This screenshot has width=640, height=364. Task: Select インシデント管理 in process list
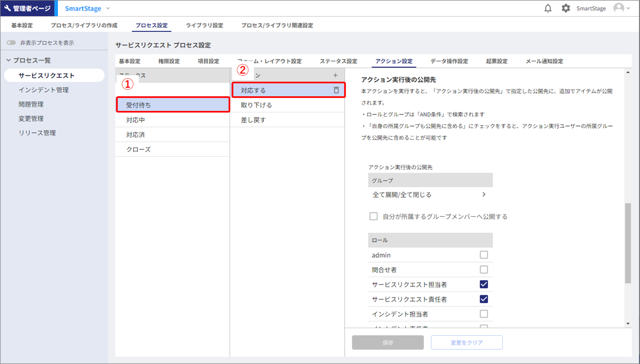point(43,90)
